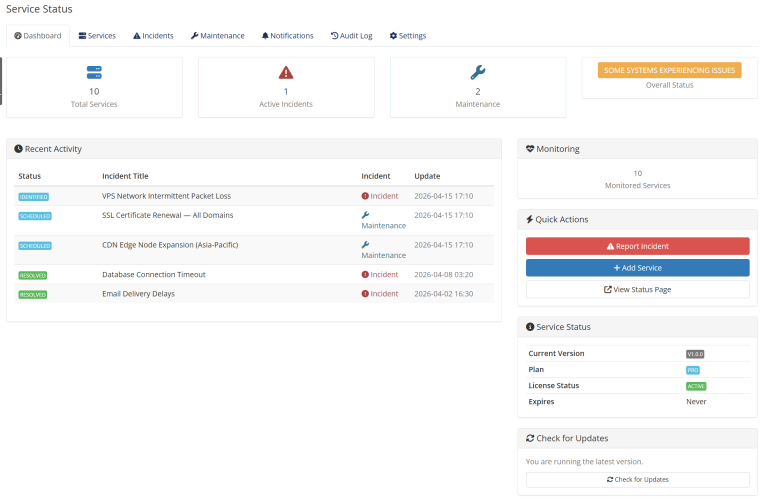Click RESOLVED badge in Email Delivery Delays row
765x502 pixels.
(x=33, y=295)
